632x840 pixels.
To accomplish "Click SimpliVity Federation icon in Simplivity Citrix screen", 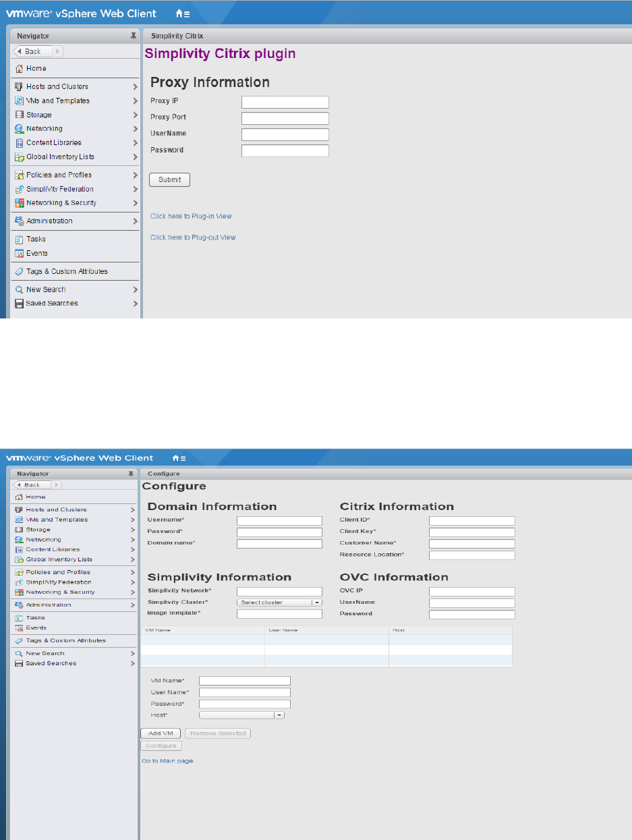I will pyautogui.click(x=20, y=189).
